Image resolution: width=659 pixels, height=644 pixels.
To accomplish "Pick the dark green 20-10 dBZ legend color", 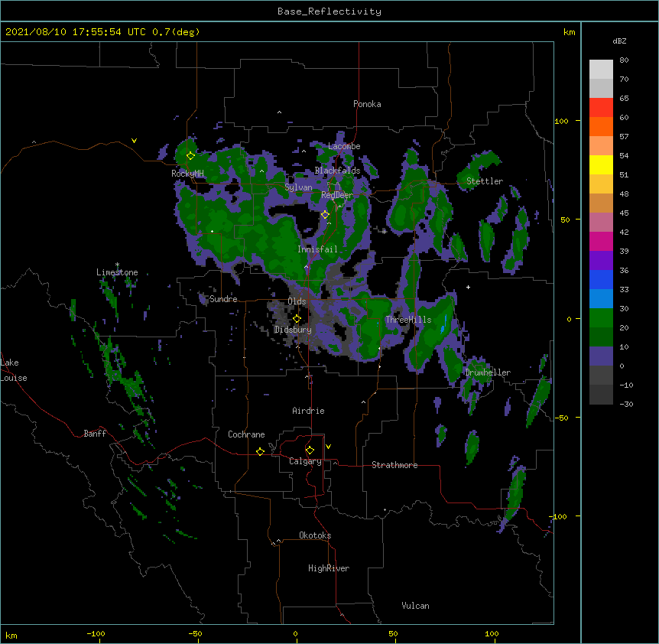I will (601, 337).
